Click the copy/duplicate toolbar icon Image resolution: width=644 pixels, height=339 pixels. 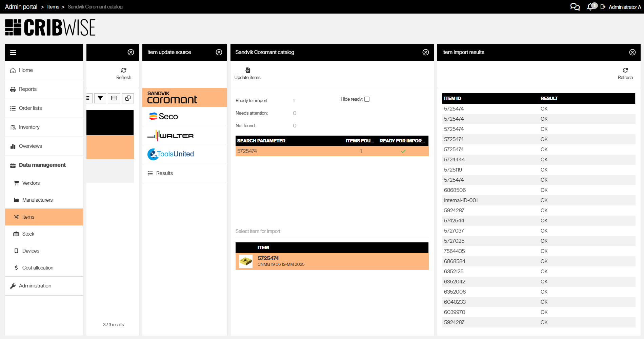click(128, 98)
